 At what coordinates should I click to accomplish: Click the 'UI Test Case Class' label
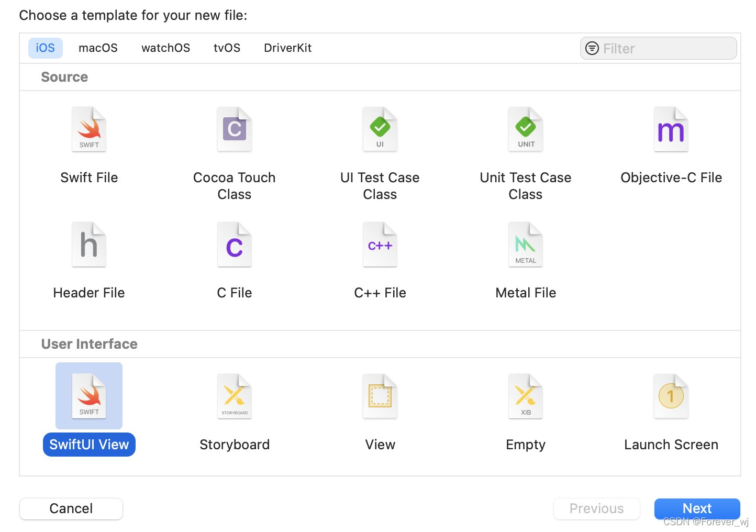click(x=380, y=186)
